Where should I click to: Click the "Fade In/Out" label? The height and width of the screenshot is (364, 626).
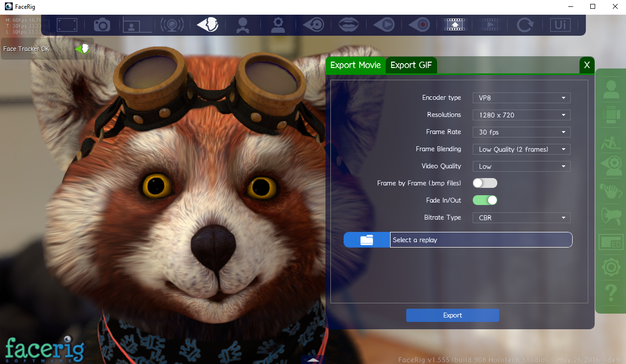(444, 200)
